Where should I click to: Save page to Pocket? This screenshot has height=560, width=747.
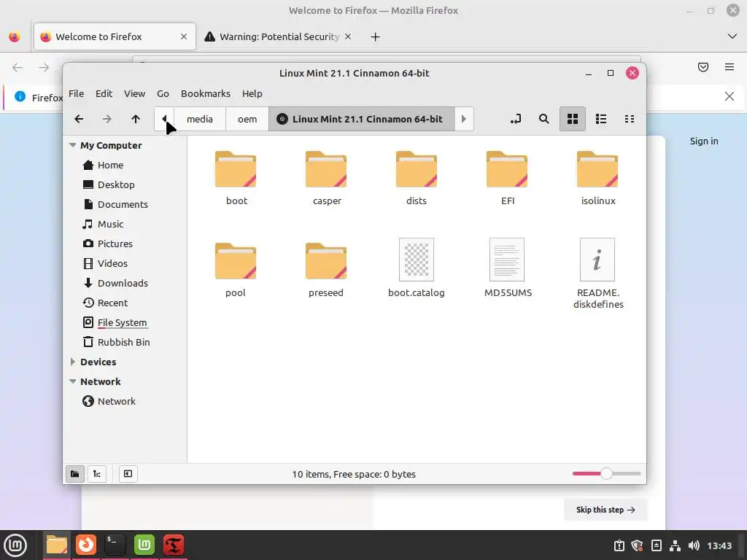[703, 67]
